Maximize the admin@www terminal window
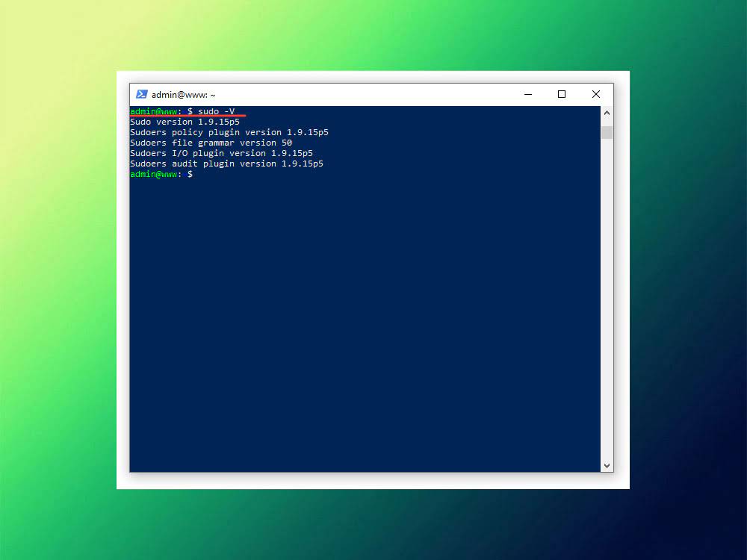This screenshot has width=747, height=560. coord(562,95)
